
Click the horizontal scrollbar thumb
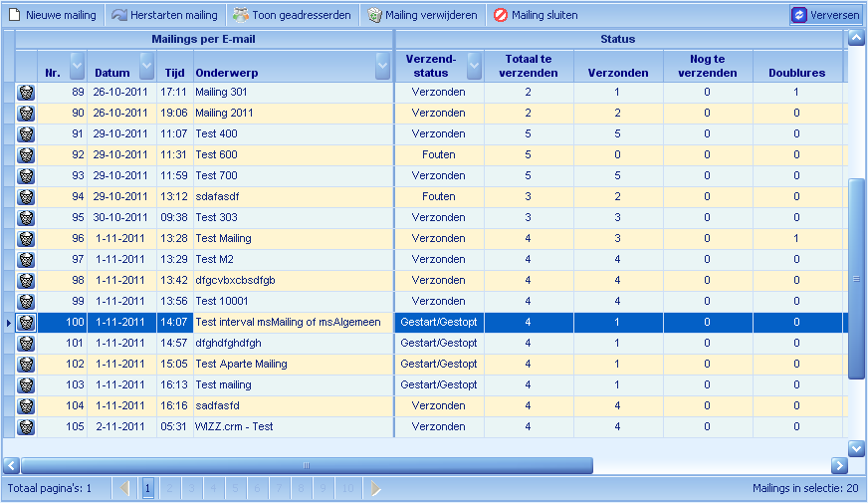click(307, 466)
